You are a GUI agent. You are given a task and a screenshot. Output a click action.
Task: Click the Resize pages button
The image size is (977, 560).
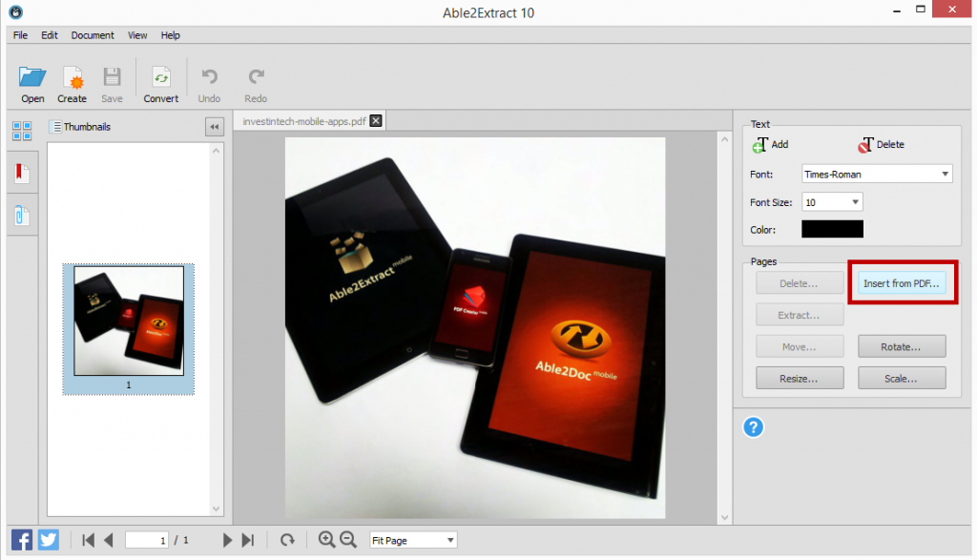coord(800,378)
